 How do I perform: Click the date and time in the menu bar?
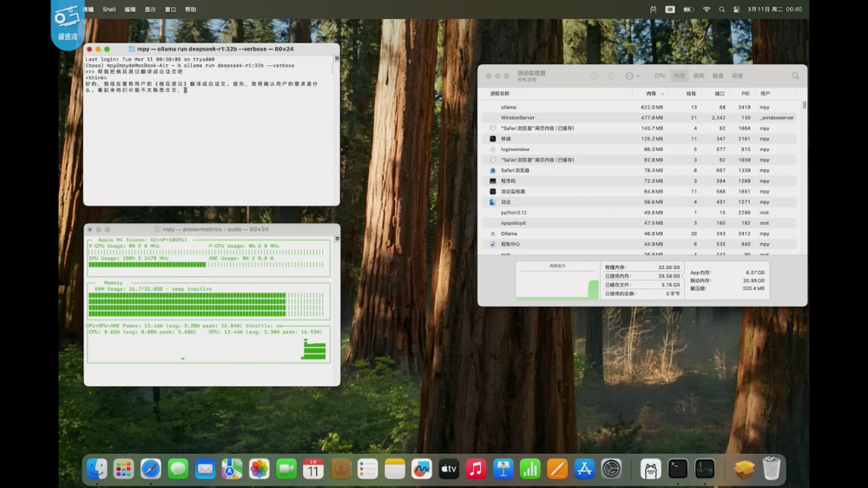tap(774, 10)
